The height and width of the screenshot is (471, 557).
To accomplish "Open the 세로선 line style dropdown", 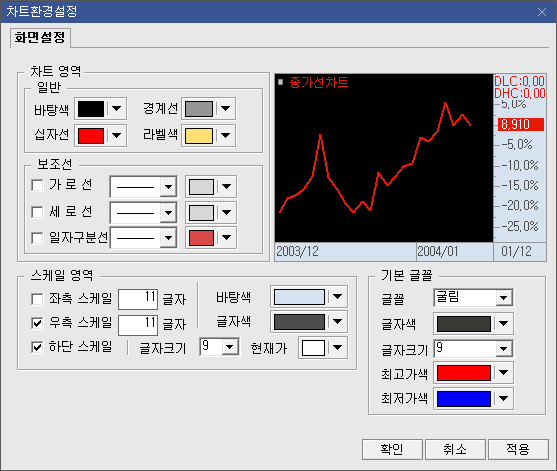I will [x=168, y=213].
